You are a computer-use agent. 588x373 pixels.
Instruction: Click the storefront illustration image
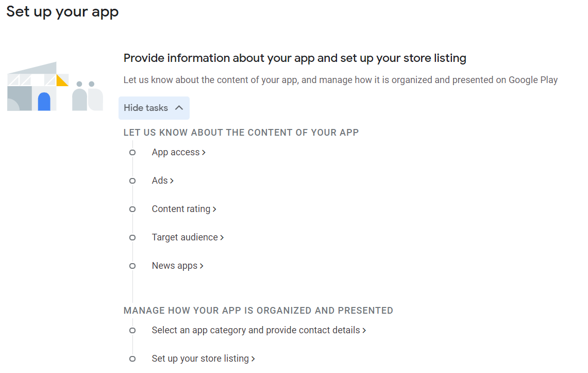pyautogui.click(x=55, y=87)
